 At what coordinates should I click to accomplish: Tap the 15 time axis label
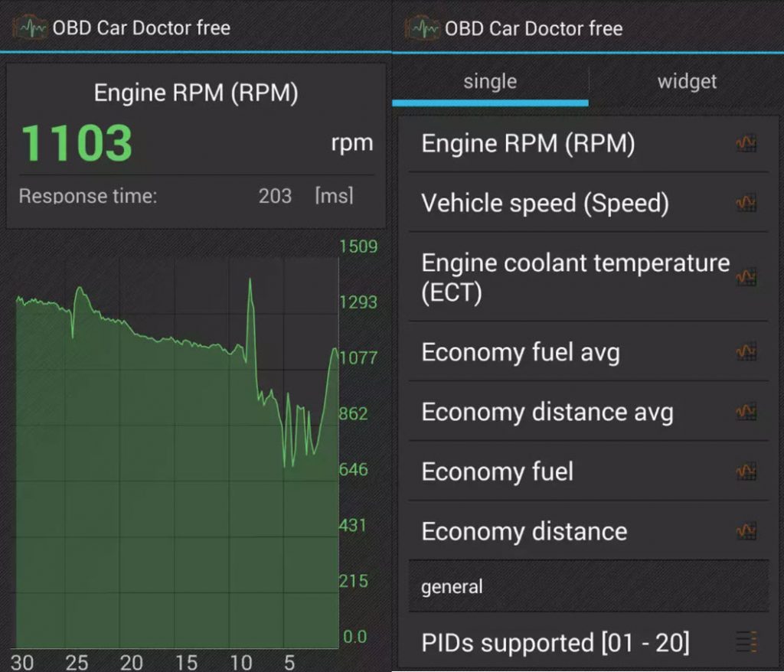coord(187,663)
